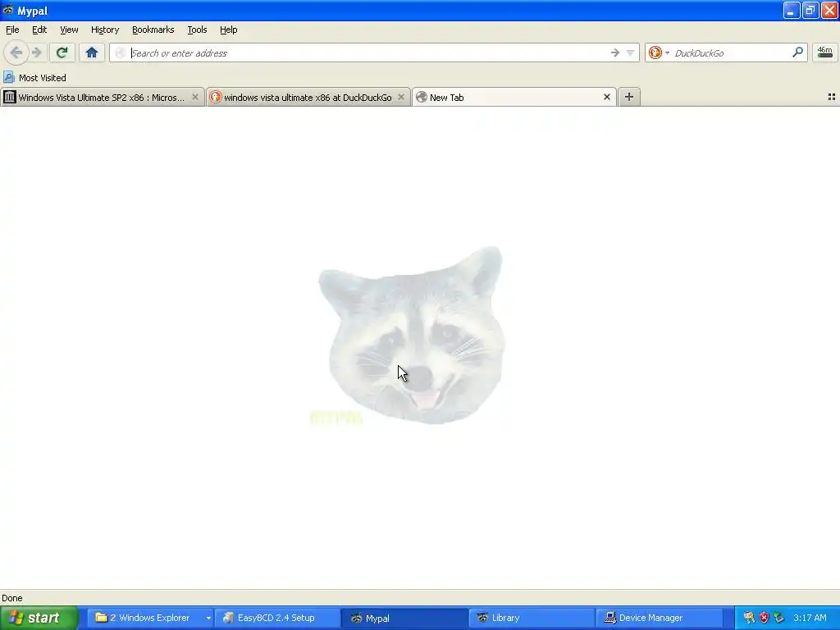Click the list all tabs grid icon

(x=832, y=97)
